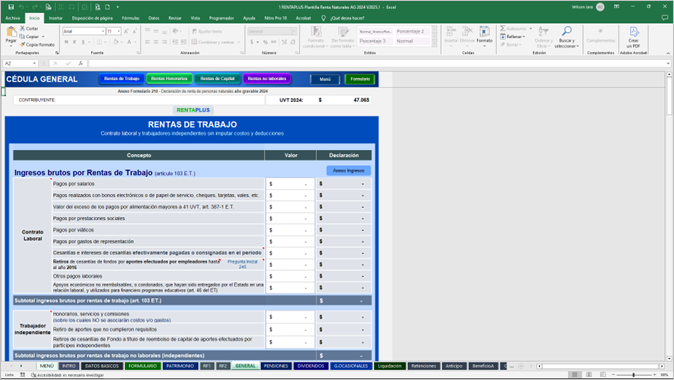
Task: Select the Liquidación sheet tab
Action: click(x=390, y=366)
